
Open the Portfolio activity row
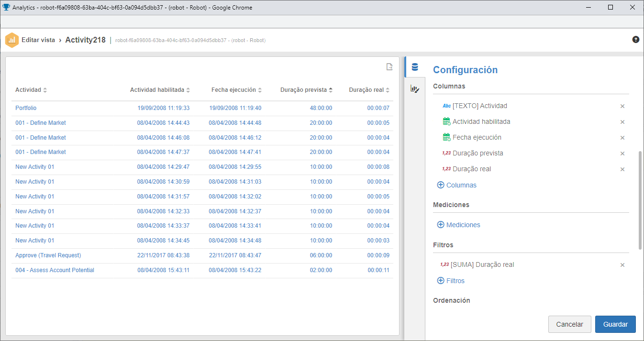point(26,108)
